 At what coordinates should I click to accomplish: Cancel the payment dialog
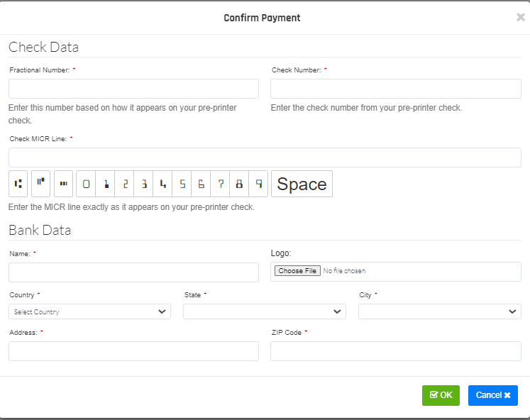[493, 395]
